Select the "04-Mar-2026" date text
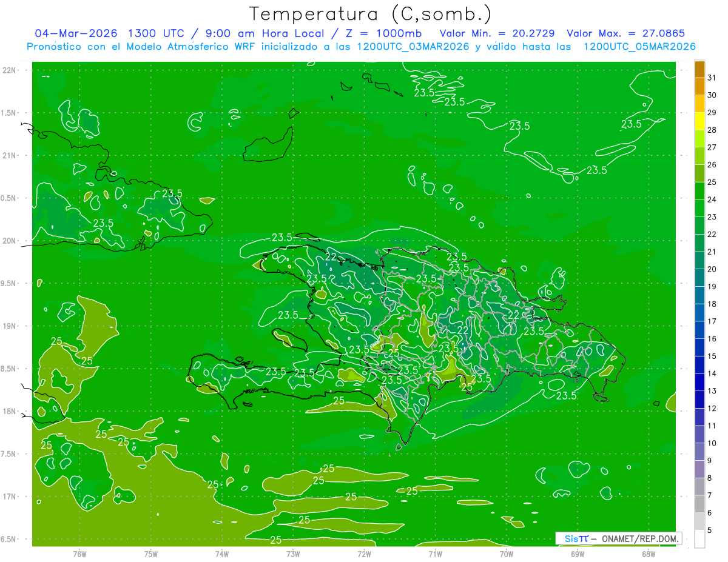This screenshot has height=562, width=728. point(76,33)
